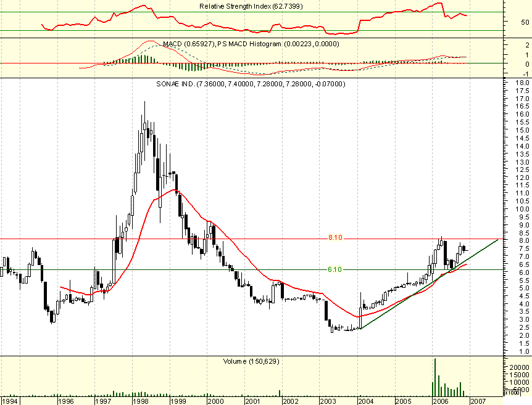Image resolution: width=532 pixels, height=405 pixels.
Task: Click the 1996 year label on time axis
Action: pyautogui.click(x=66, y=401)
